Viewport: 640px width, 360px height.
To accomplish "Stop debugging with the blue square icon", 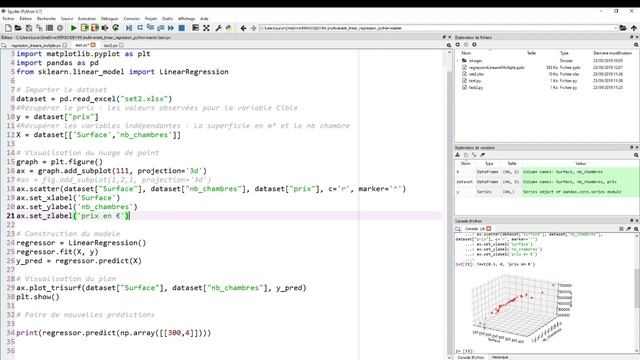I will (182, 28).
